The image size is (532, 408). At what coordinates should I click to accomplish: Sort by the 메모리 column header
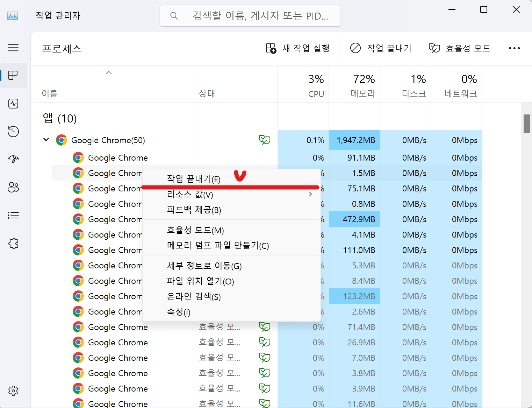(x=354, y=85)
